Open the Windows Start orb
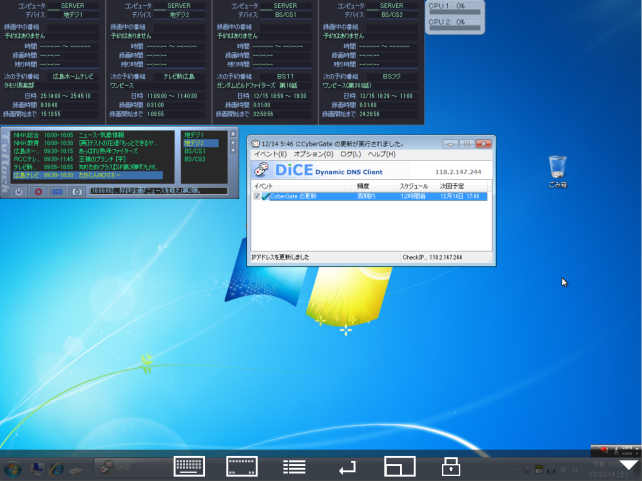The image size is (642, 481). (x=12, y=469)
